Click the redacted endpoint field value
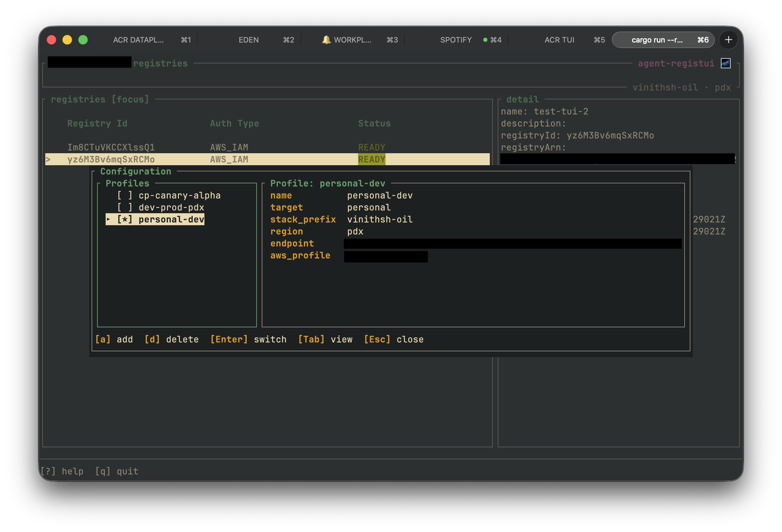This screenshot has height=532, width=782. (x=513, y=244)
